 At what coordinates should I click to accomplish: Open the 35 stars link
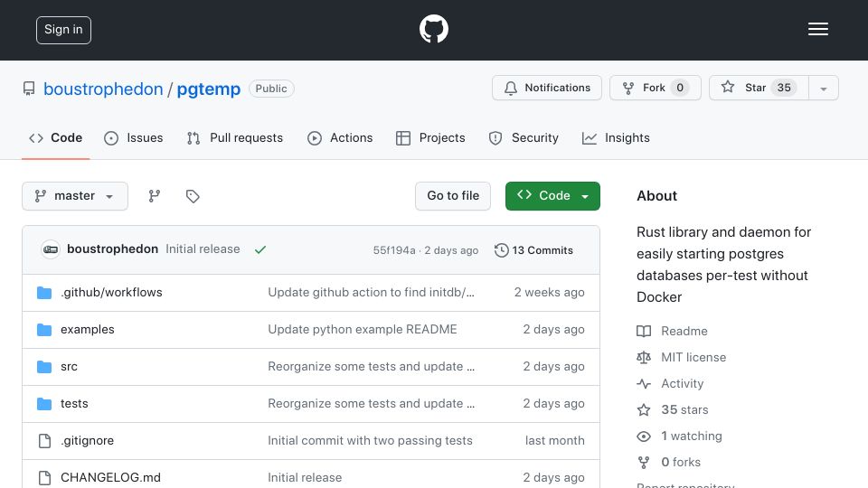(x=684, y=410)
